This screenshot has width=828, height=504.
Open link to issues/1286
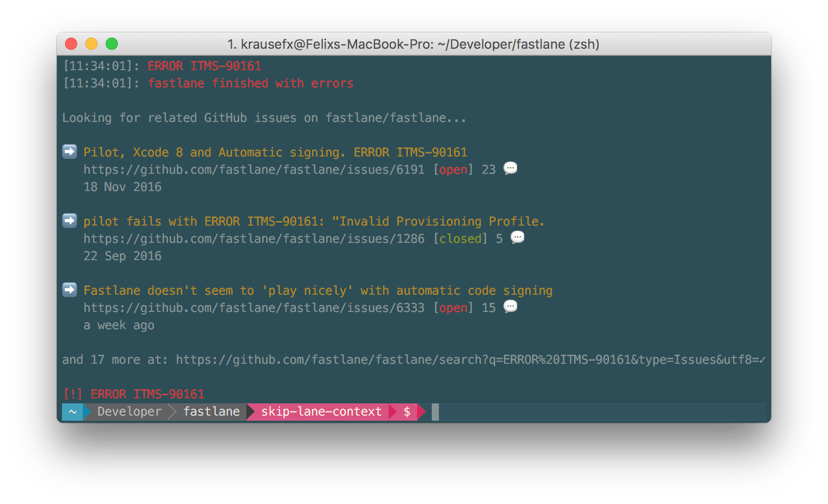254,239
